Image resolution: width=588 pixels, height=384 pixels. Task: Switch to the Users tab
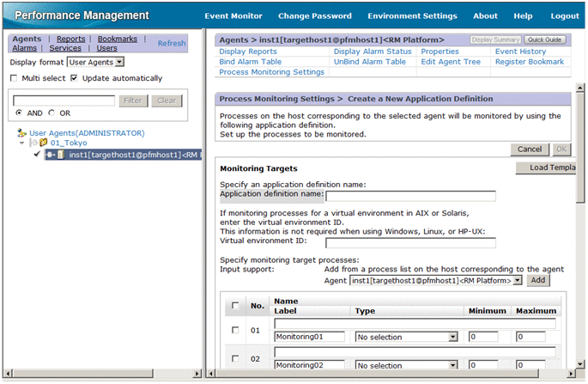point(107,48)
